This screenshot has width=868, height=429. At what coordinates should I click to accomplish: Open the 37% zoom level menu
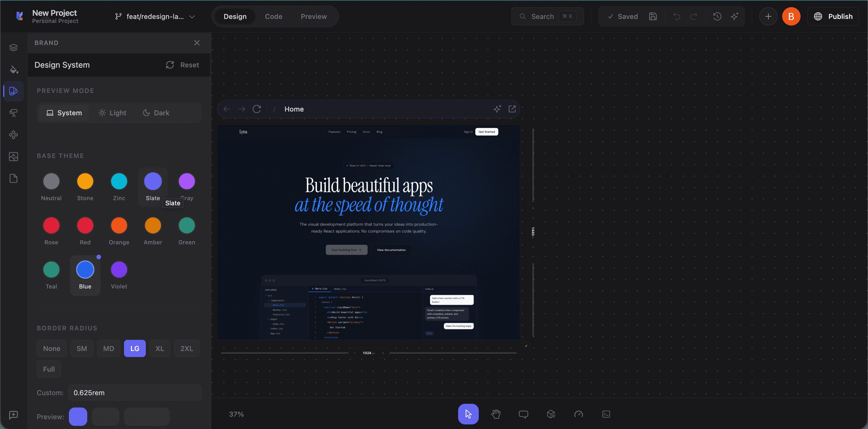pyautogui.click(x=237, y=414)
